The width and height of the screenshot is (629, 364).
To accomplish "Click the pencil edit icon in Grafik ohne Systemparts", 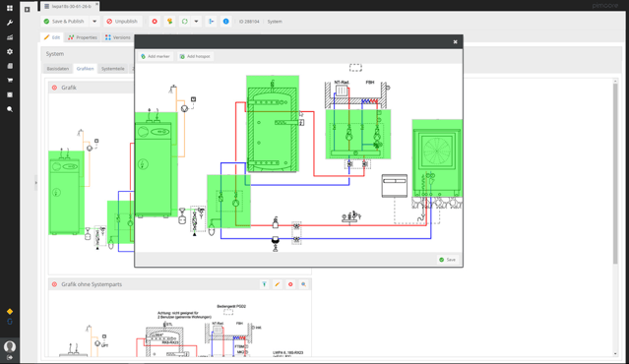I will (x=278, y=284).
